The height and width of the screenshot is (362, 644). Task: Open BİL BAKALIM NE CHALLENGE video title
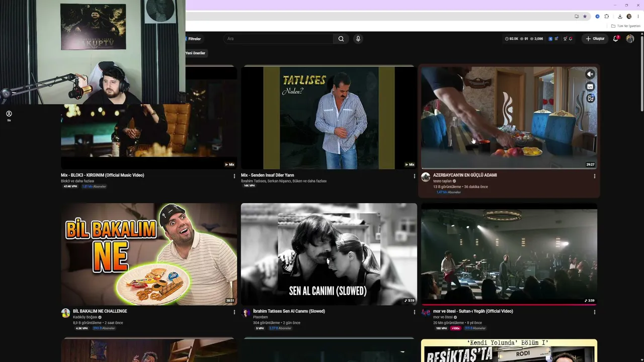point(100,311)
